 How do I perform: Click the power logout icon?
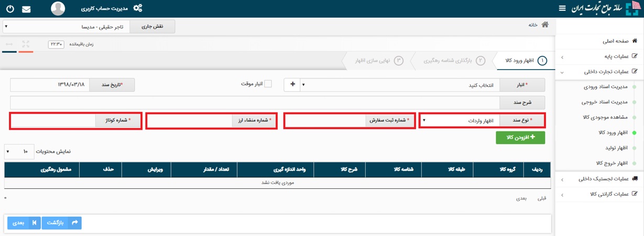(x=10, y=9)
